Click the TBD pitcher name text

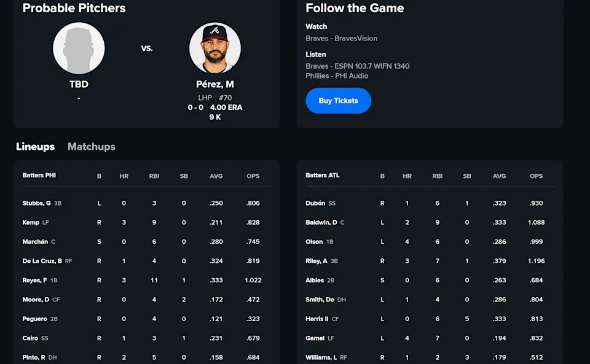click(79, 84)
